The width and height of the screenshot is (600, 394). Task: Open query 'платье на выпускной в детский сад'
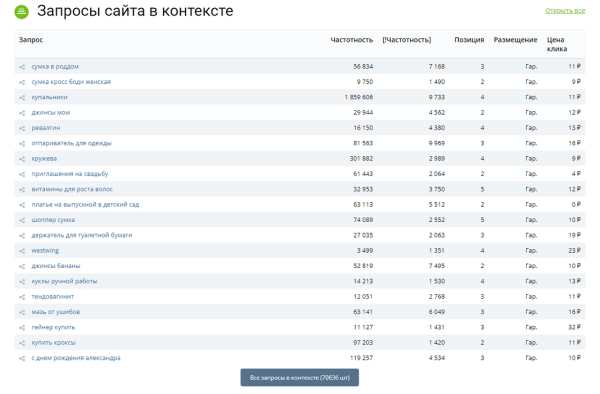[85, 204]
